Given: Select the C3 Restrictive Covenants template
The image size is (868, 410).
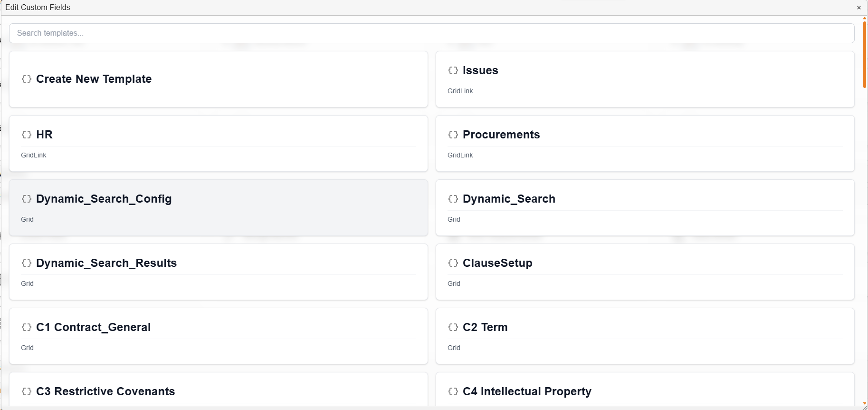Looking at the screenshot, I should (x=219, y=391).
